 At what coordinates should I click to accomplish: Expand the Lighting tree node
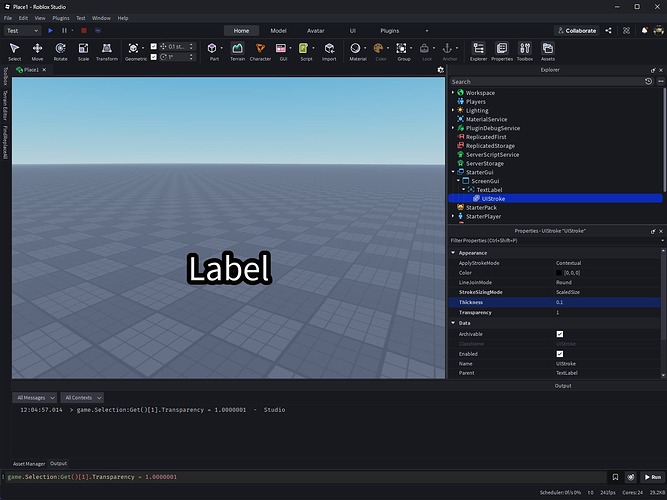(x=453, y=110)
